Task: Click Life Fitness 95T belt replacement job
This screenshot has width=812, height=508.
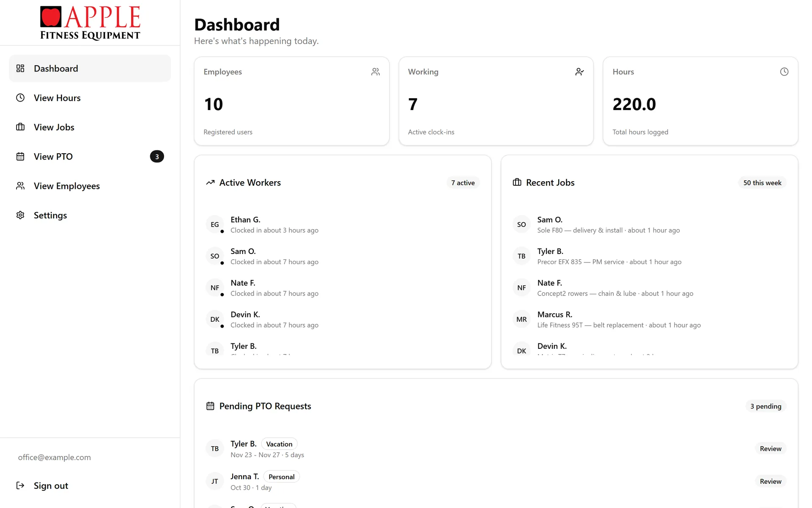Action: 649,319
